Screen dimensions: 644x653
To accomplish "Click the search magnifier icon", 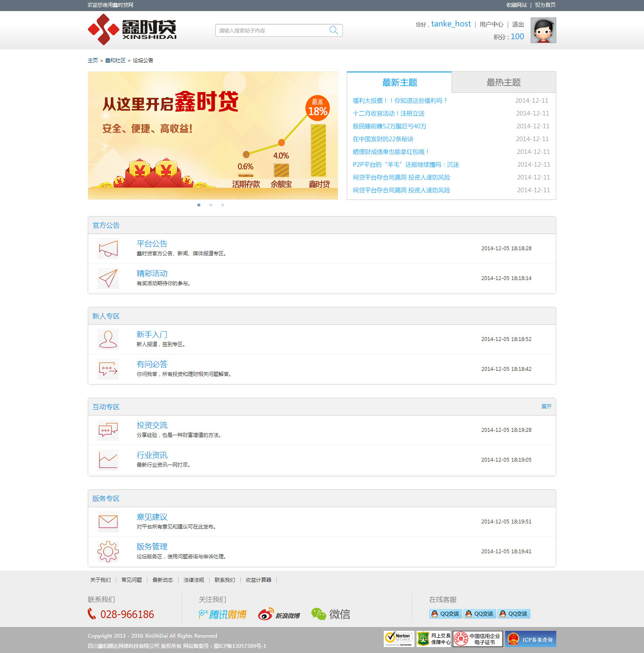I will pyautogui.click(x=333, y=30).
